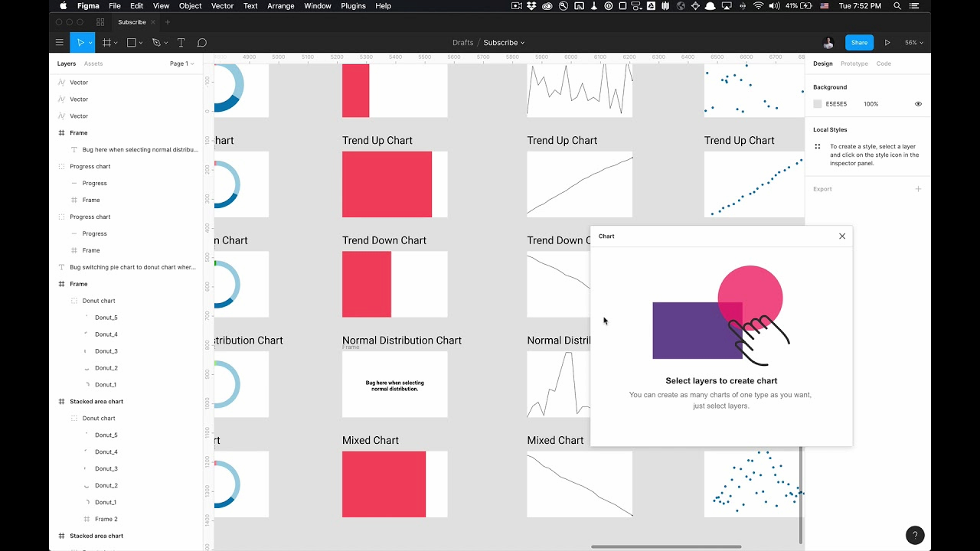Select the Move tool
Image resolution: width=980 pixels, height=551 pixels.
pos(79,43)
